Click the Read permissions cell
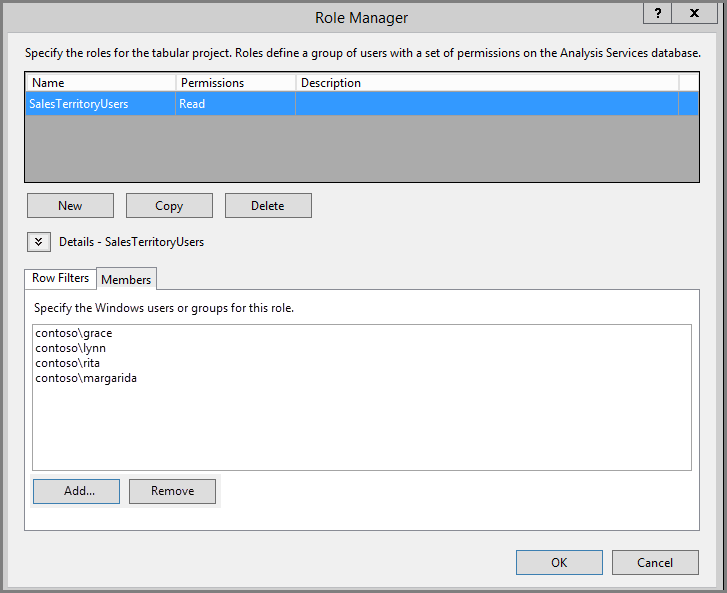 [236, 104]
